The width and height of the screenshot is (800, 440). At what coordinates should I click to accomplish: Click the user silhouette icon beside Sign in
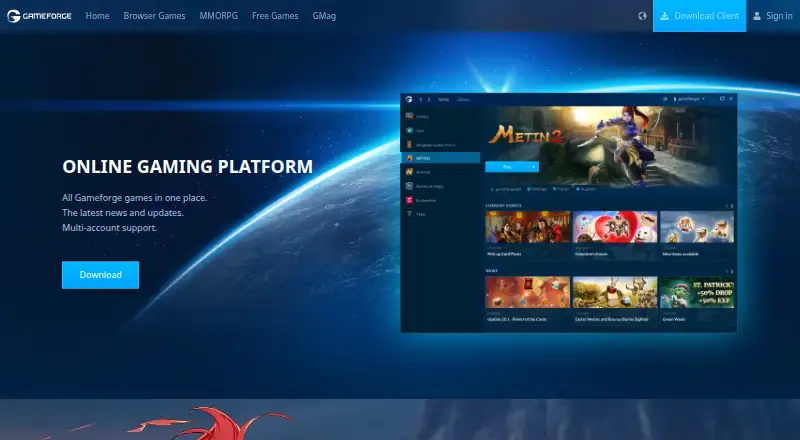point(757,16)
